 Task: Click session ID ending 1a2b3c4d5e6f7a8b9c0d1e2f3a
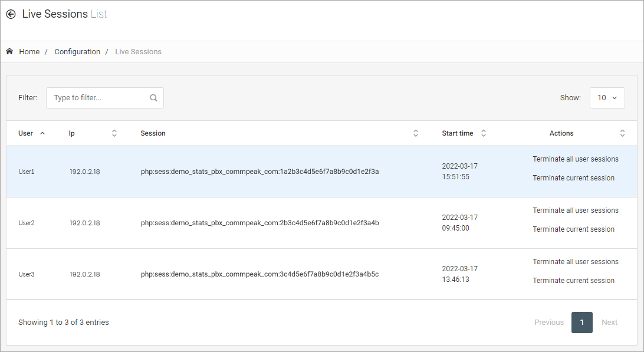click(259, 172)
